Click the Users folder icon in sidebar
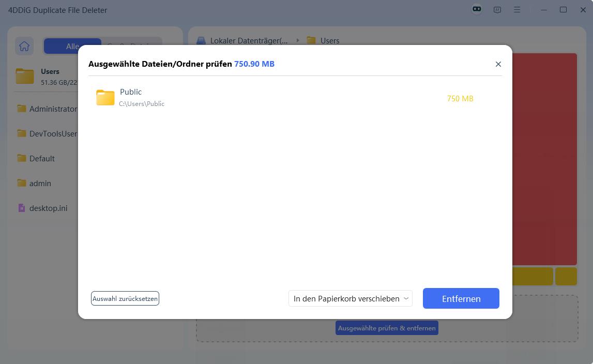 (x=25, y=76)
